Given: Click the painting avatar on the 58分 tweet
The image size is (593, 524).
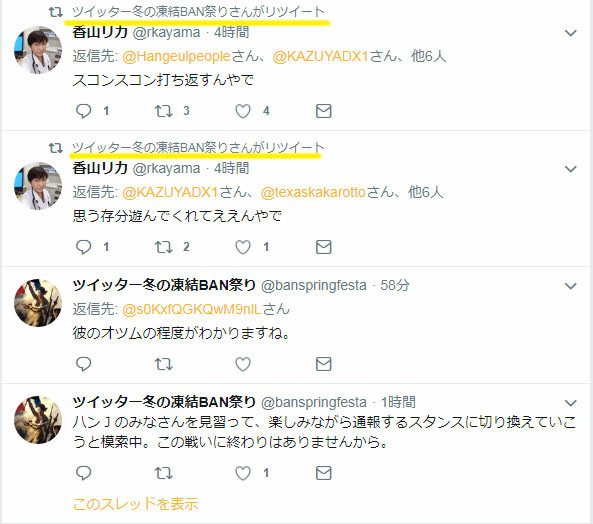Looking at the screenshot, I should [38, 303].
